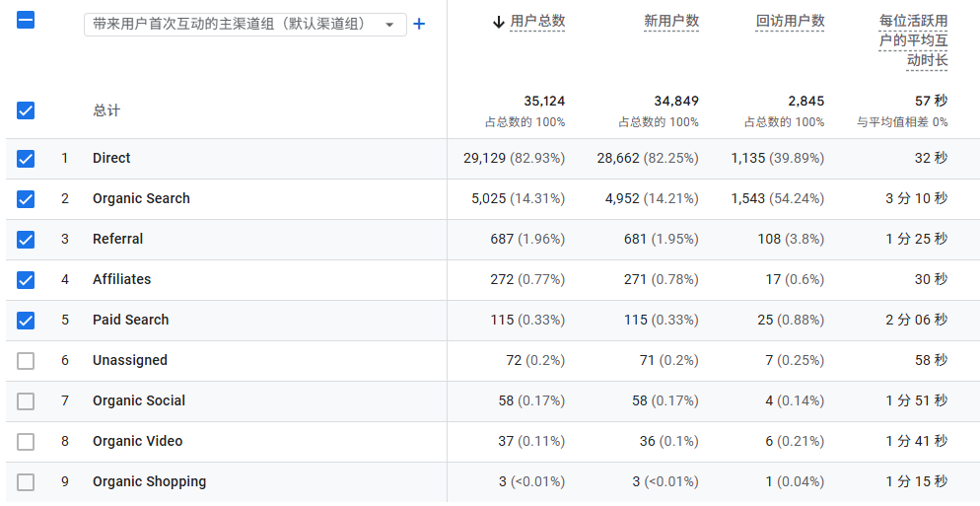This screenshot has height=506, width=980.
Task: Check the Unassigned row checkbox
Action: [26, 361]
